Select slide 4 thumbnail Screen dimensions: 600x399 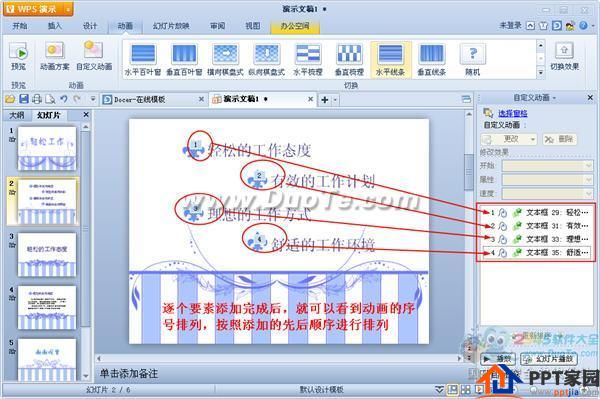pos(47,308)
